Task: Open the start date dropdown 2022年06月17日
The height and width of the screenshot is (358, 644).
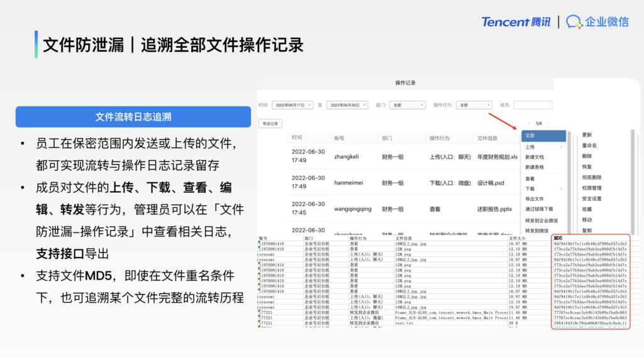Action: click(292, 106)
